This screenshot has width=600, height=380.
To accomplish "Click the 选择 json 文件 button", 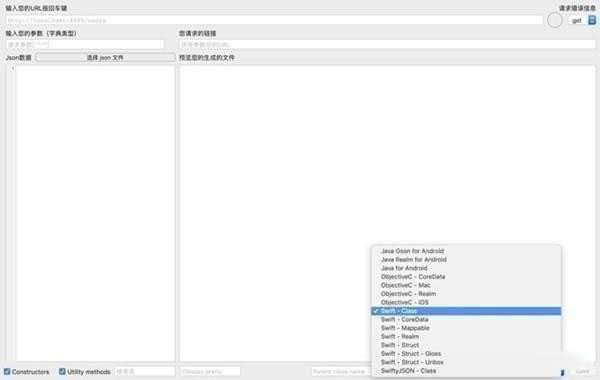I will coord(105,57).
